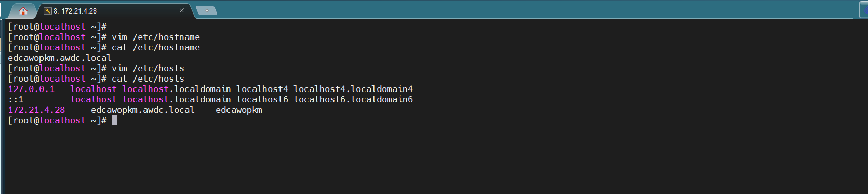
Task: Click the 'cat /etc/hosts' command text
Action: pyautogui.click(x=148, y=79)
